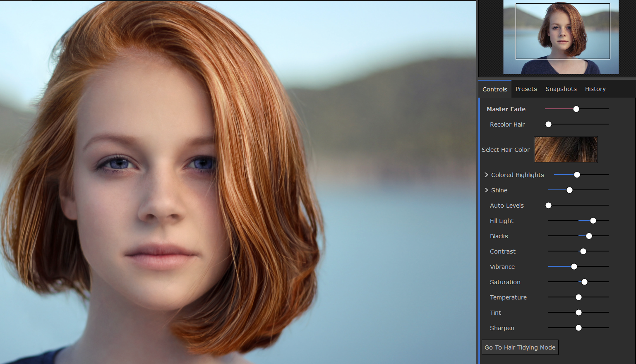Open the Select Hair Color swatch
Screen dimensions: 636x364
click(x=565, y=149)
